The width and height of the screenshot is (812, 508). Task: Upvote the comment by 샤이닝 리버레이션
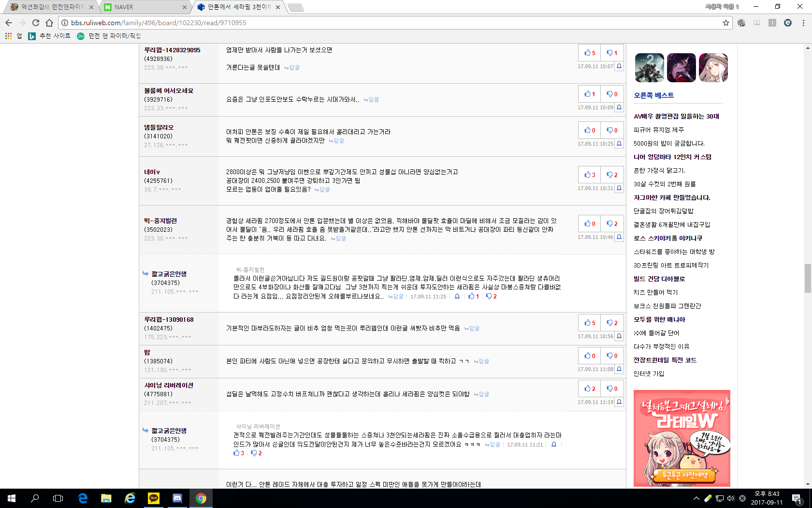[590, 388]
